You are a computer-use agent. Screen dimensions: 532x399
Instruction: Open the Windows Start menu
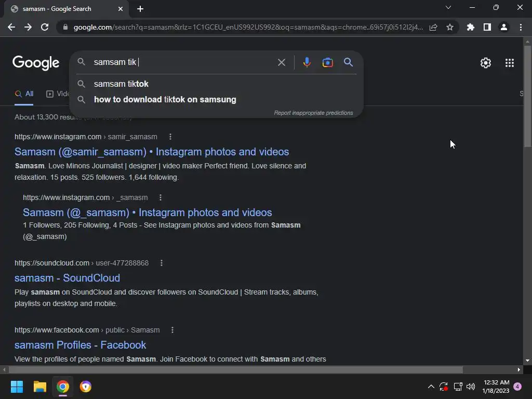tap(17, 387)
